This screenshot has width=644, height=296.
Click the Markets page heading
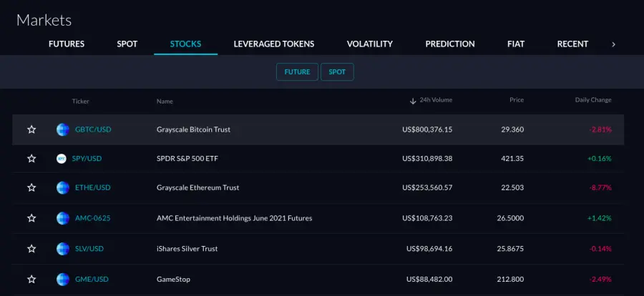(x=44, y=20)
